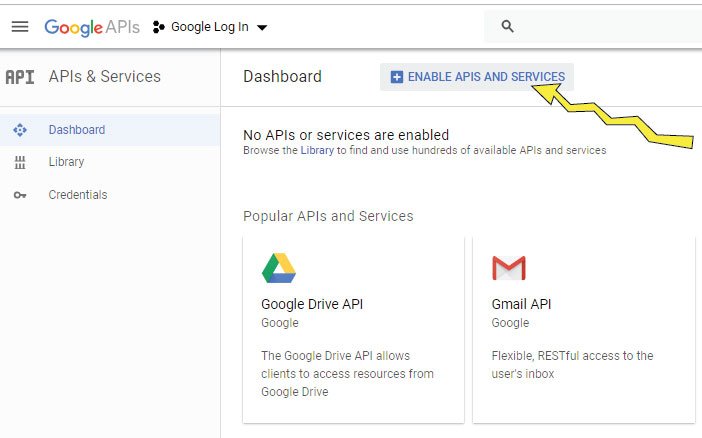The height and width of the screenshot is (438, 702).
Task: Click 'Google' publisher under Google Drive API
Action: pos(280,323)
